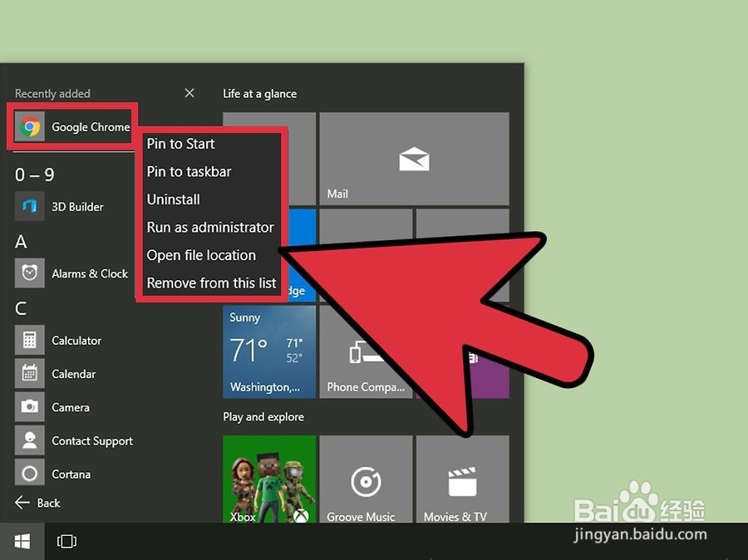Click the Task View taskbar icon
This screenshot has width=748, height=560.
pos(66,541)
